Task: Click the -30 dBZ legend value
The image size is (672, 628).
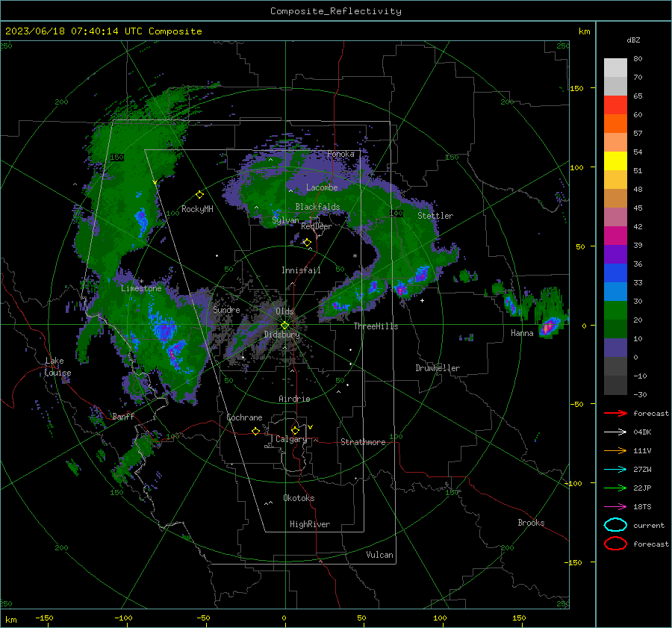Action: pyautogui.click(x=640, y=394)
